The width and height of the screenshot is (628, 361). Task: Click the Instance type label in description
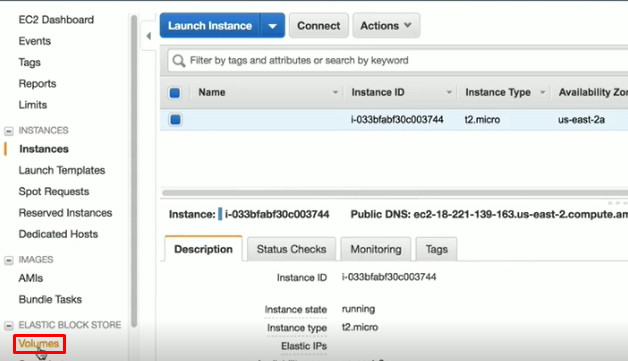click(x=297, y=328)
